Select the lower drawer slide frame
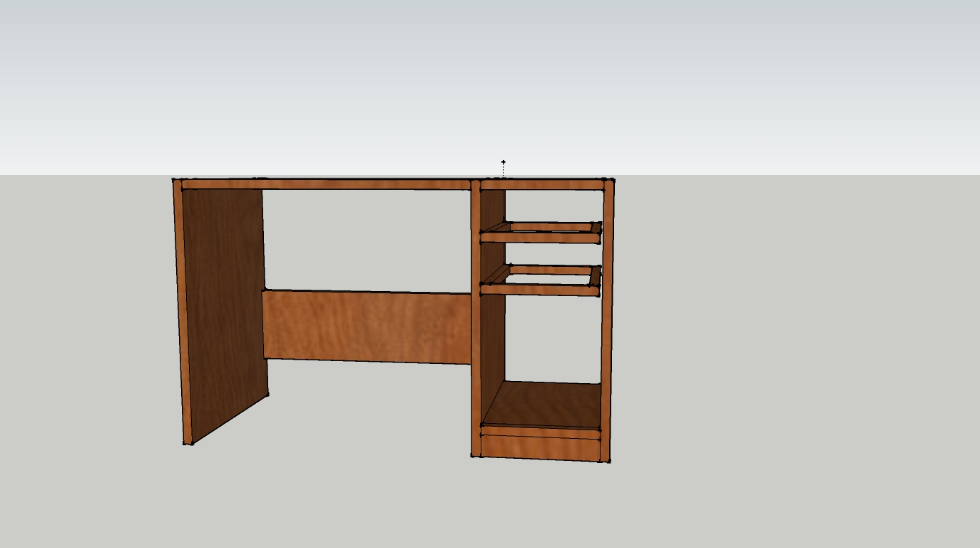Image resolution: width=980 pixels, height=548 pixels. point(541,290)
